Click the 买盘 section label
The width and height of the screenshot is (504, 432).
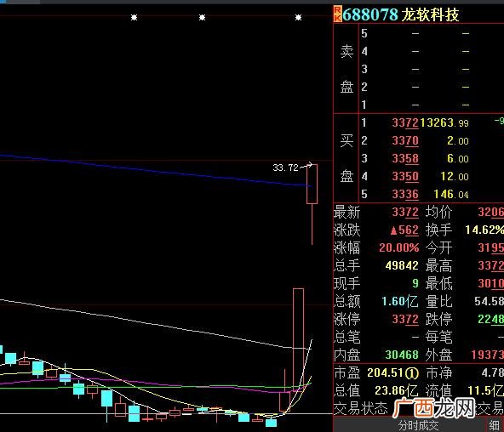point(346,158)
